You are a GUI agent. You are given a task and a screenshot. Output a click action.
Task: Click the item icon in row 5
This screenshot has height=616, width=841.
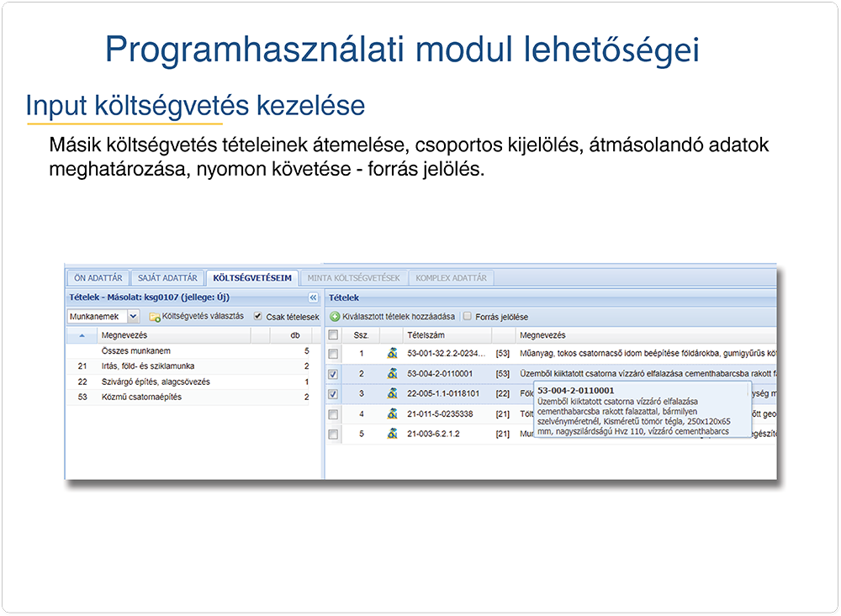point(392,434)
